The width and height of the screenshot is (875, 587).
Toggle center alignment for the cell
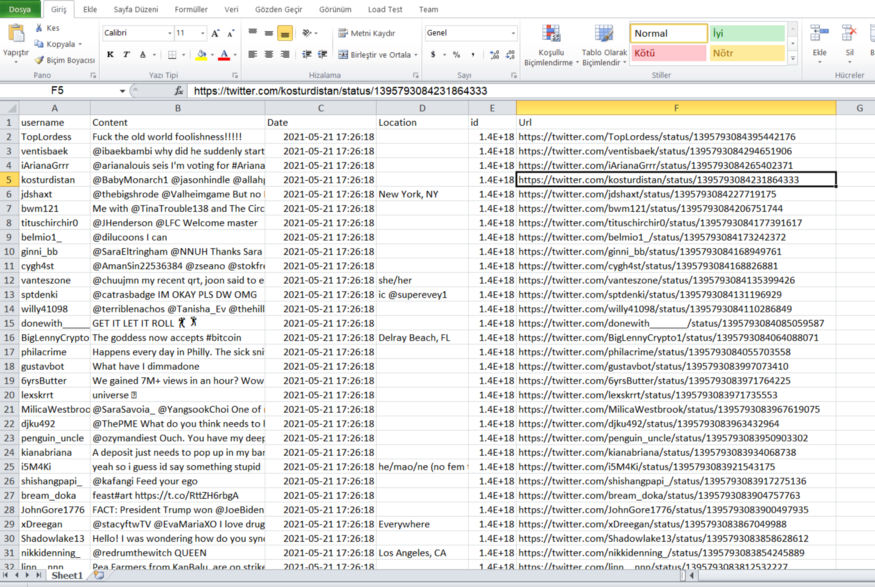pyautogui.click(x=267, y=55)
